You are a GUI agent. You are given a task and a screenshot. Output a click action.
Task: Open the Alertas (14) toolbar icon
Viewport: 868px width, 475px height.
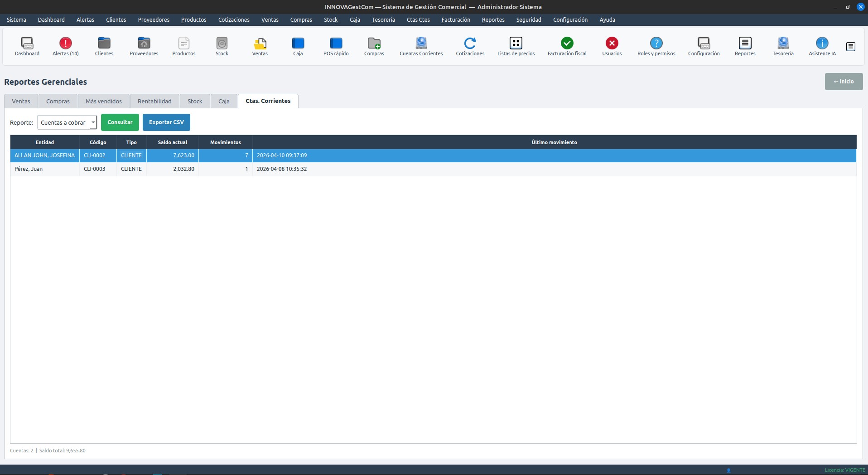click(65, 46)
